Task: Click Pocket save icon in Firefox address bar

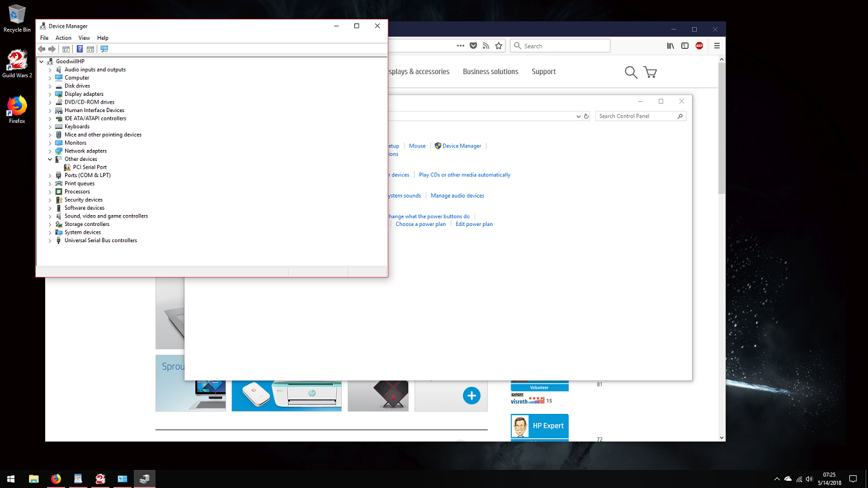Action: [x=473, y=46]
